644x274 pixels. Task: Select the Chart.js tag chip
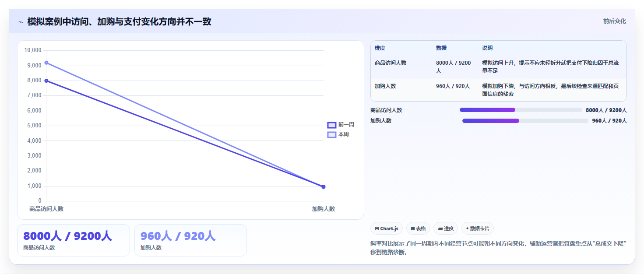coord(387,228)
